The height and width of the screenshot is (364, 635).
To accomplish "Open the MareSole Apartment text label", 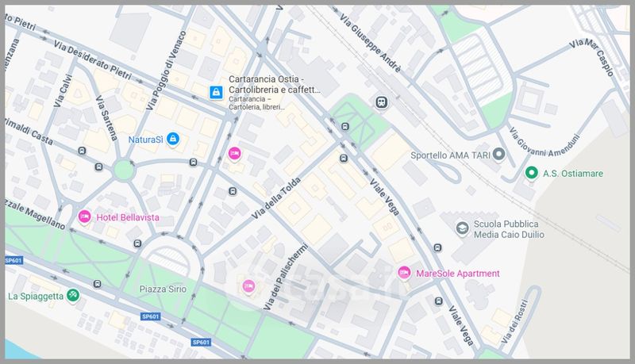I will pyautogui.click(x=458, y=274).
